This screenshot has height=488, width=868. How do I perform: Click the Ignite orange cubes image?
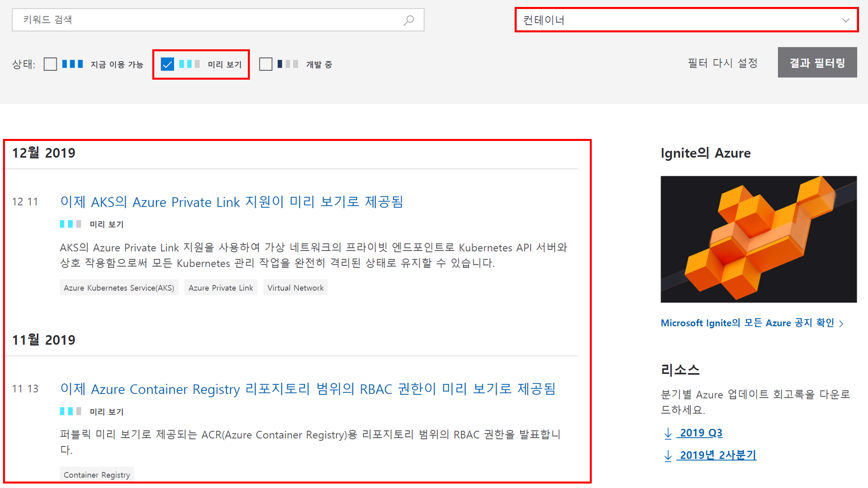click(x=759, y=239)
